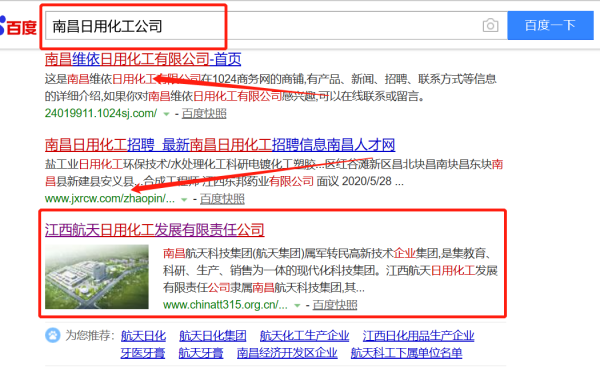The image size is (600, 372).
Task: Open 百度快照 for 1024sj result
Action: 204,114
